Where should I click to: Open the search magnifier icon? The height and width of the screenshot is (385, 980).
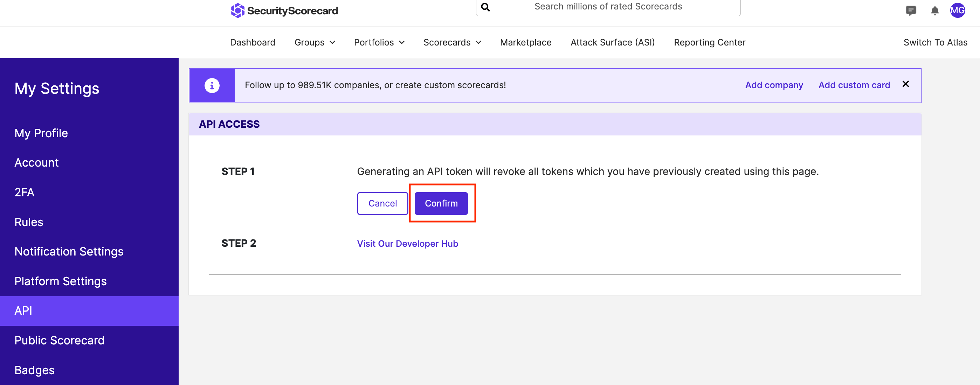[485, 6]
